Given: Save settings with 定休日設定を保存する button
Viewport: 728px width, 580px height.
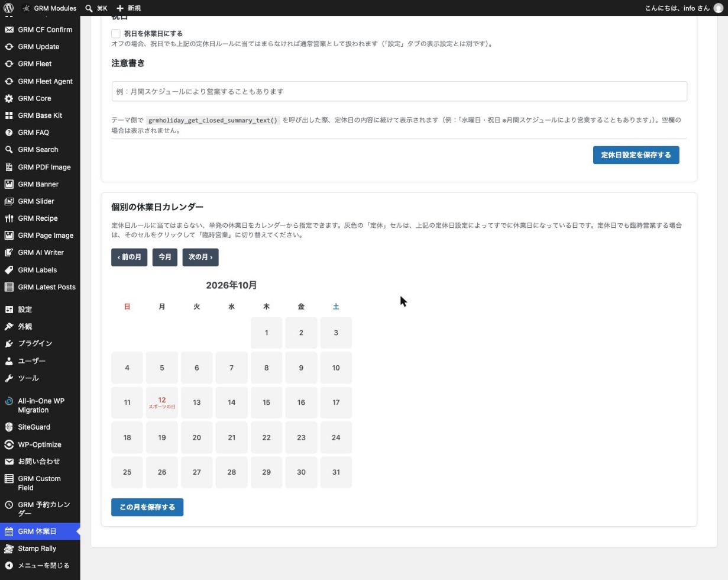Looking at the screenshot, I should pyautogui.click(x=636, y=155).
